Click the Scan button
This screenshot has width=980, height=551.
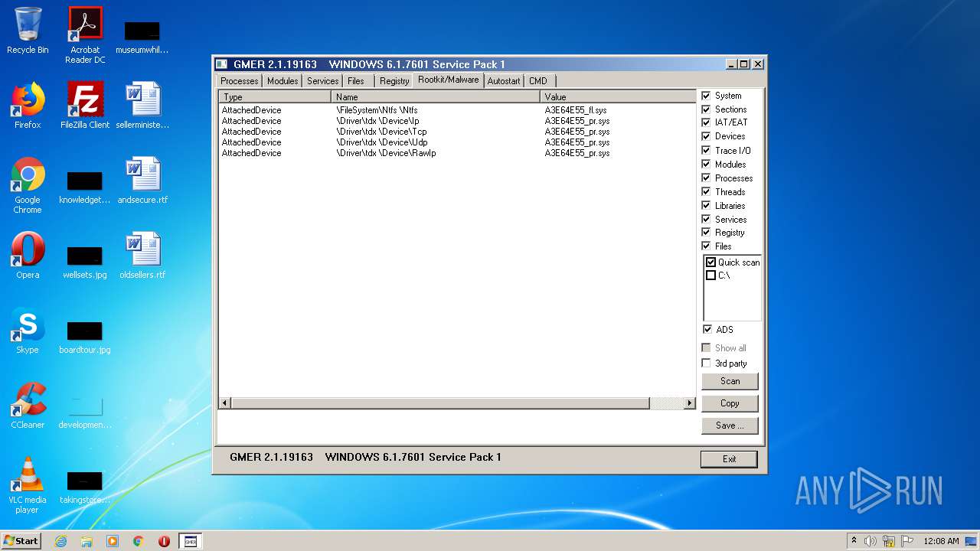coord(730,381)
